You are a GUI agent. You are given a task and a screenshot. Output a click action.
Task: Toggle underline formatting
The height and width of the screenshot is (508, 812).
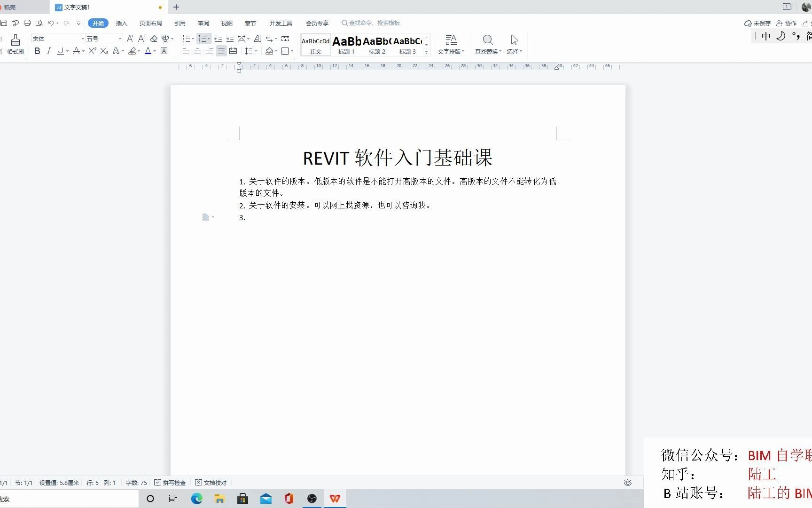tap(60, 51)
